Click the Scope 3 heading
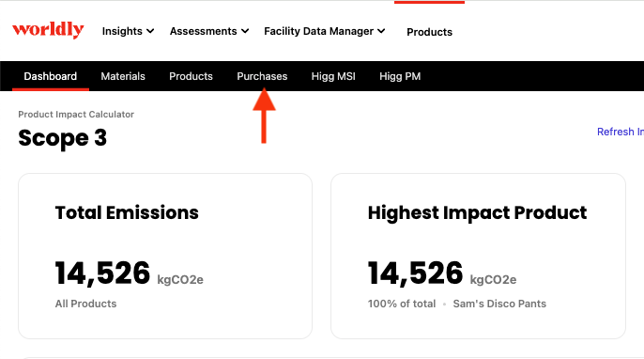Screen dimensions: 644x359 [62, 138]
